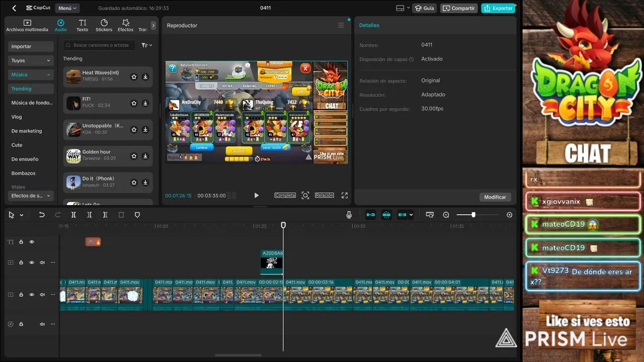Mute the main video track
The width and height of the screenshot is (644, 362).
coord(42,295)
